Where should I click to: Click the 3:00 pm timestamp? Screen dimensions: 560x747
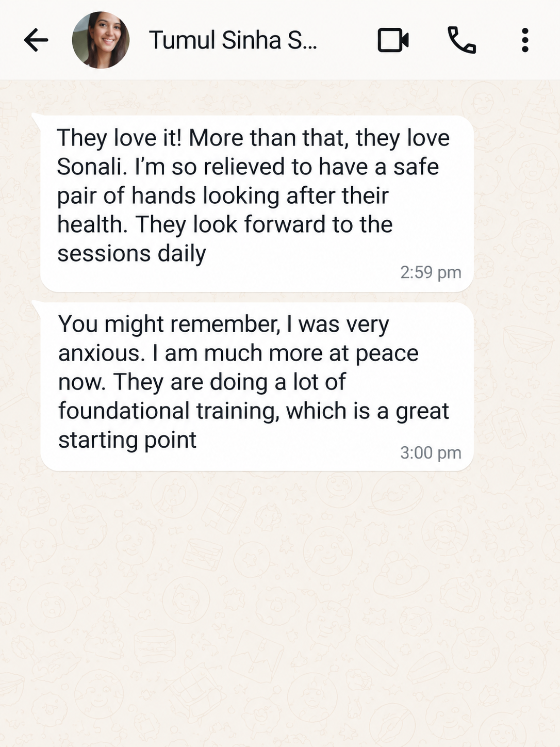[431, 453]
